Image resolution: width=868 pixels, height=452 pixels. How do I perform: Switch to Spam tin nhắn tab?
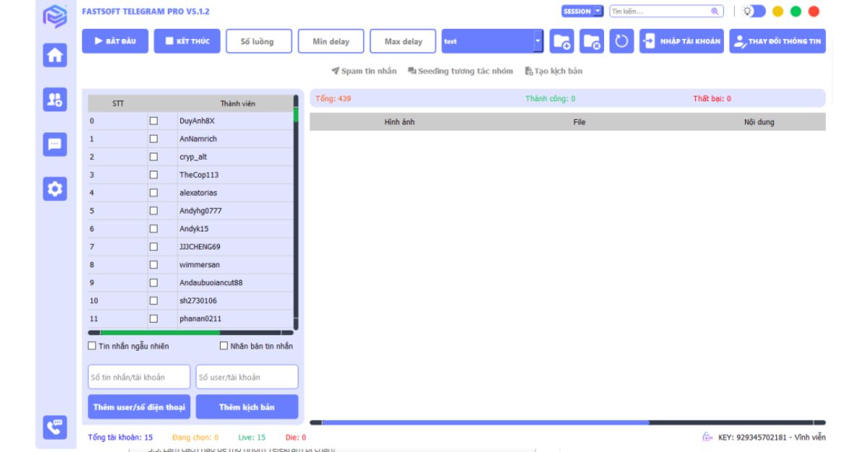click(364, 71)
